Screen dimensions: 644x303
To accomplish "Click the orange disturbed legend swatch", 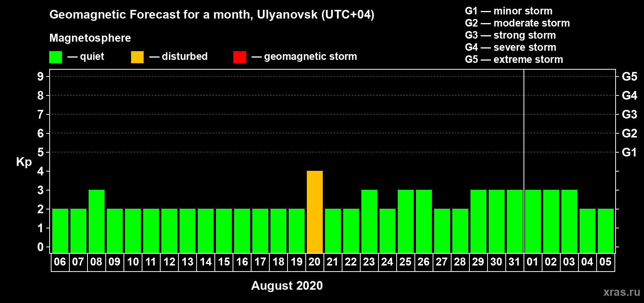I will point(137,57).
